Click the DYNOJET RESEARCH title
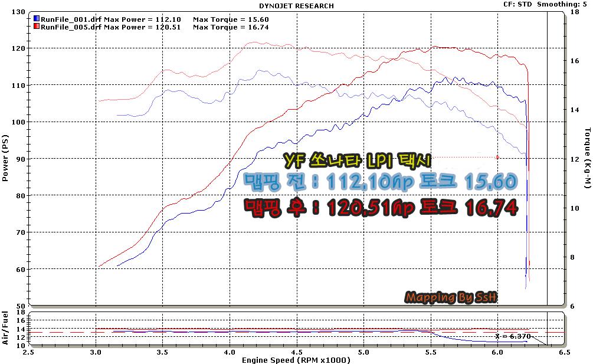 296,6
